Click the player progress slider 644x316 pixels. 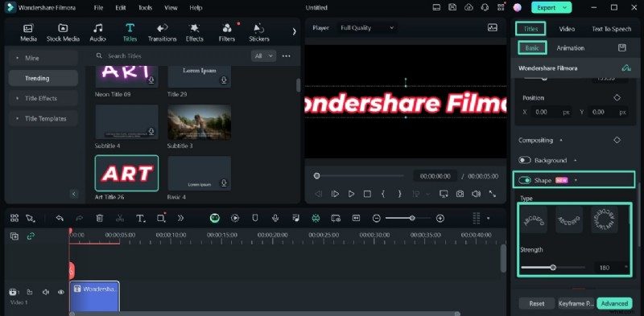(360, 175)
